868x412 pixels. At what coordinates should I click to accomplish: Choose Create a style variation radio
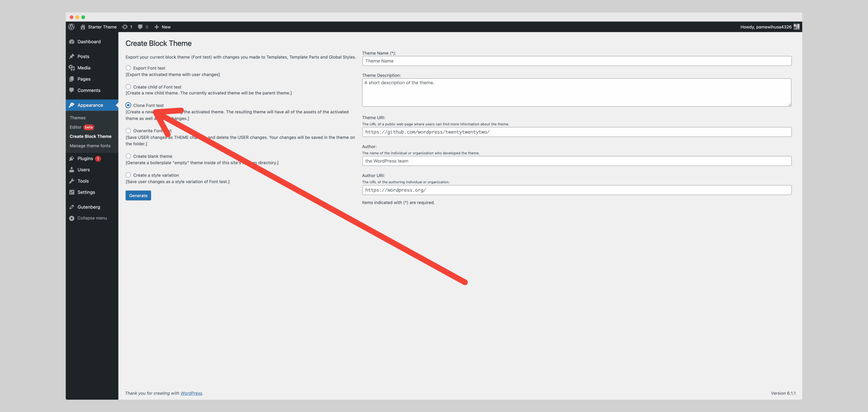pyautogui.click(x=128, y=175)
